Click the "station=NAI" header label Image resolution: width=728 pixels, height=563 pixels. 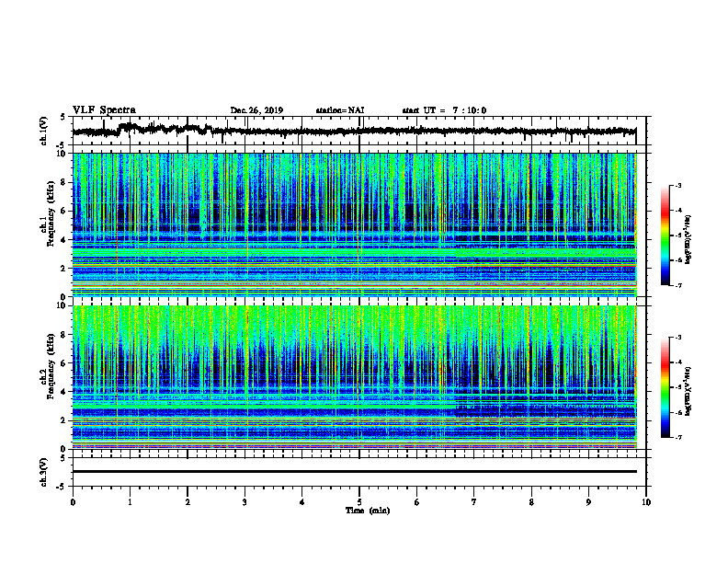[x=340, y=110]
